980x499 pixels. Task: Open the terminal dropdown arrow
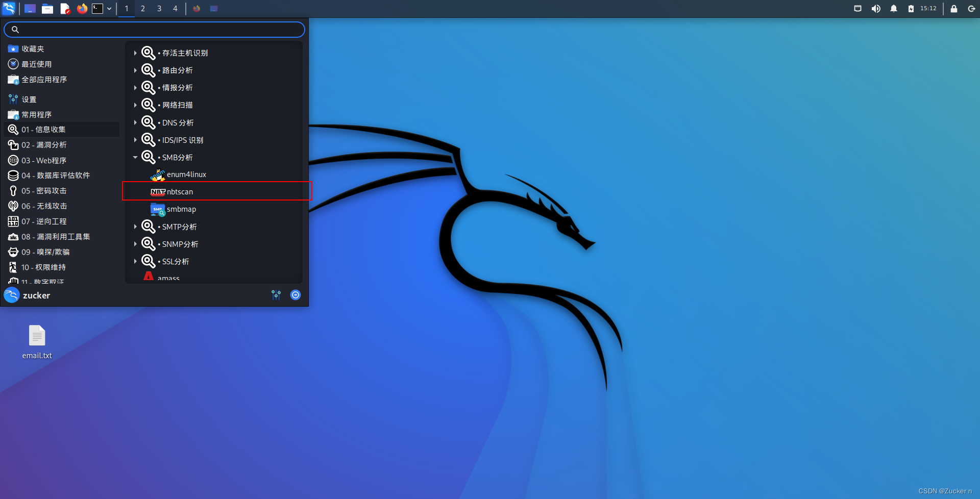(109, 9)
